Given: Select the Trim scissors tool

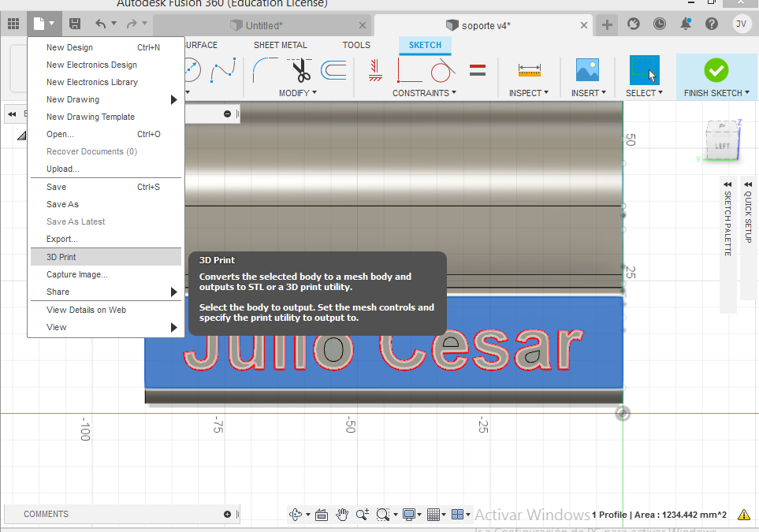Looking at the screenshot, I should pos(300,69).
